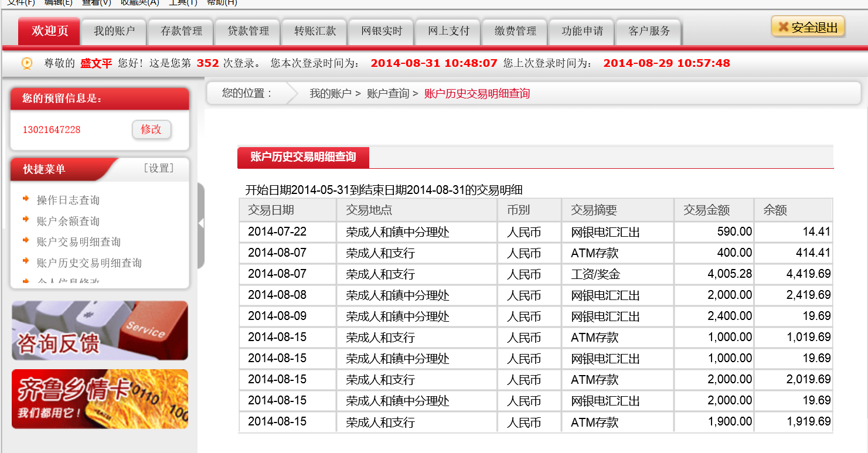Go to the 功能申请 tab
Image resolution: width=868 pixels, height=453 pixels.
pos(582,32)
